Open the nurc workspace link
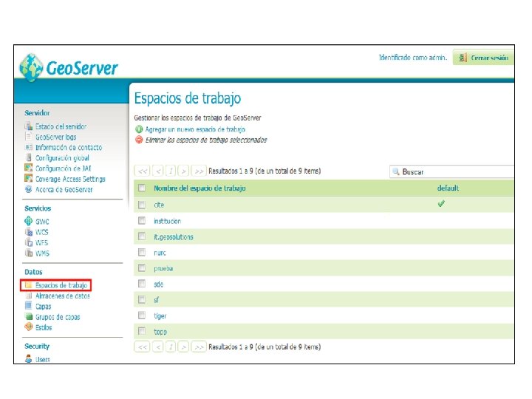This screenshot has height=399, width=532. [x=160, y=253]
